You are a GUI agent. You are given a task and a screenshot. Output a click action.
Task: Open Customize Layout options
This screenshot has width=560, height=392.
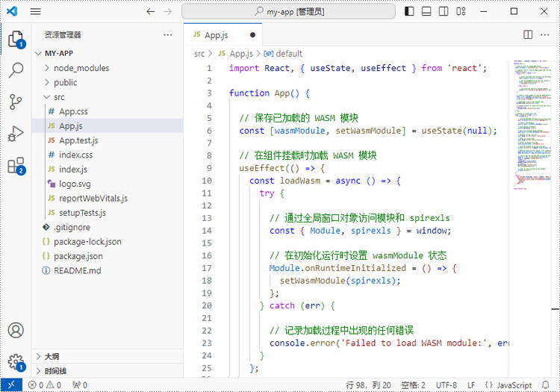coord(461,11)
